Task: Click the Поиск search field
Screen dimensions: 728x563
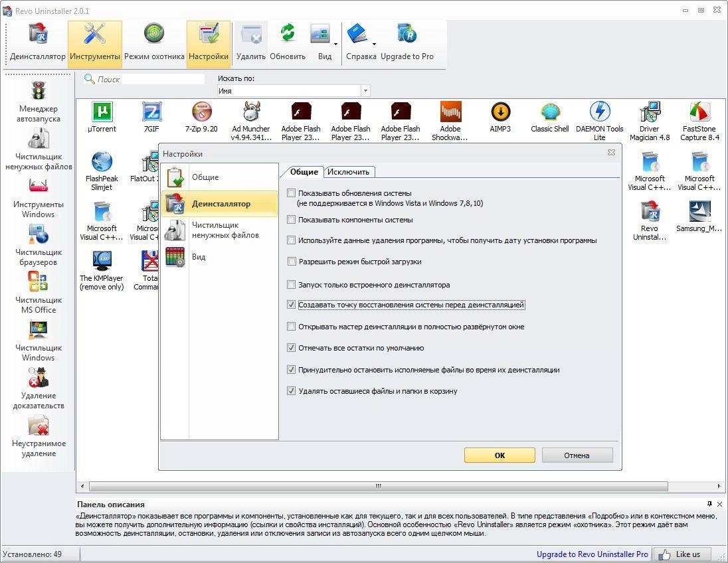Action: [144, 80]
